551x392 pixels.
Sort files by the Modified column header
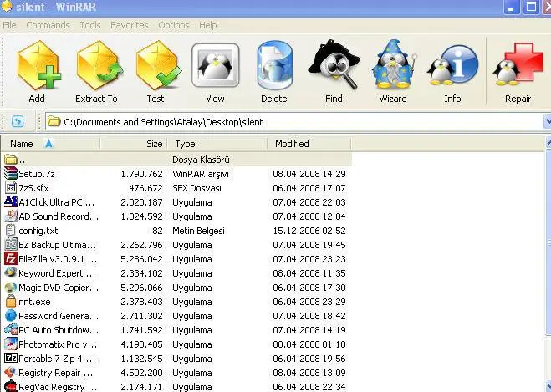click(309, 144)
